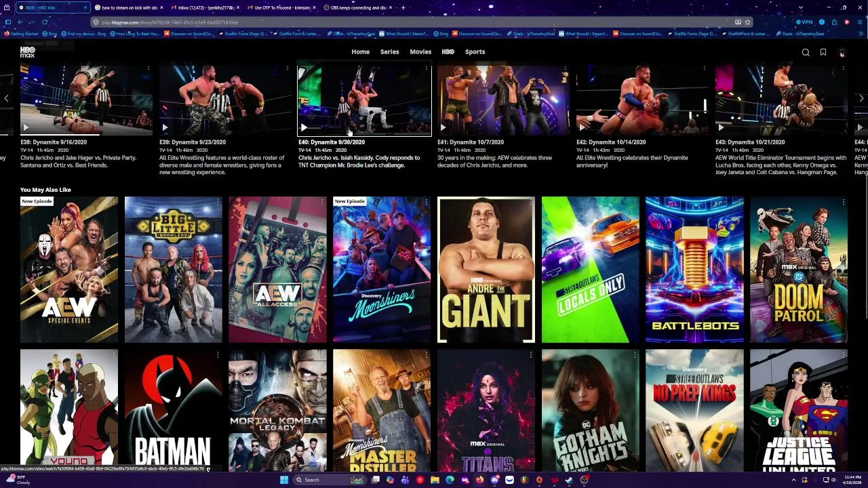Open the Doom Patrol poster

[799, 270]
